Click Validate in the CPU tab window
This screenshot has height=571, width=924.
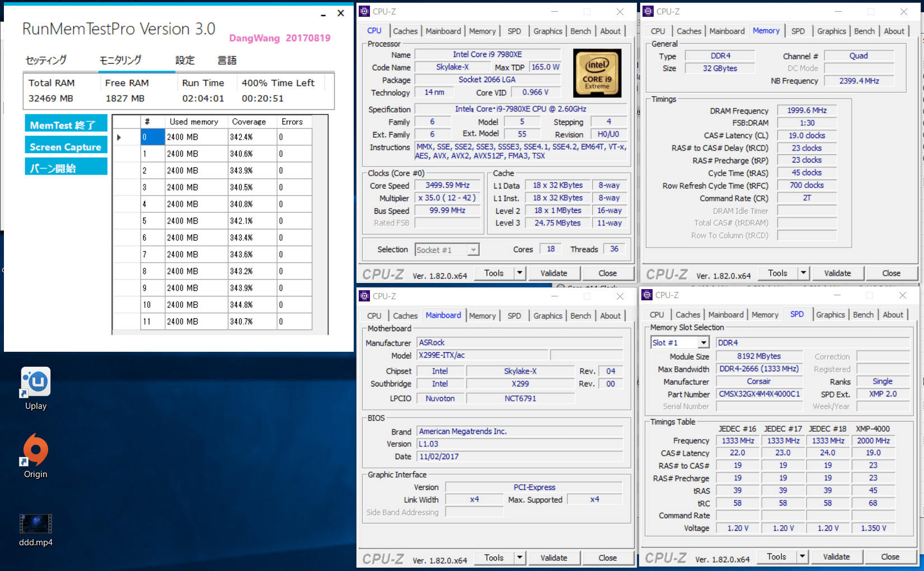coord(554,273)
